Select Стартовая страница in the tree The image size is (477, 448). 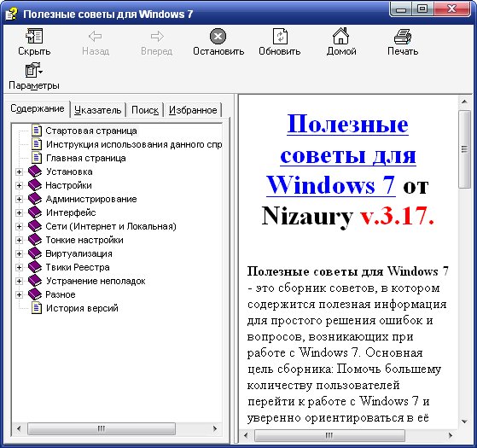click(91, 131)
